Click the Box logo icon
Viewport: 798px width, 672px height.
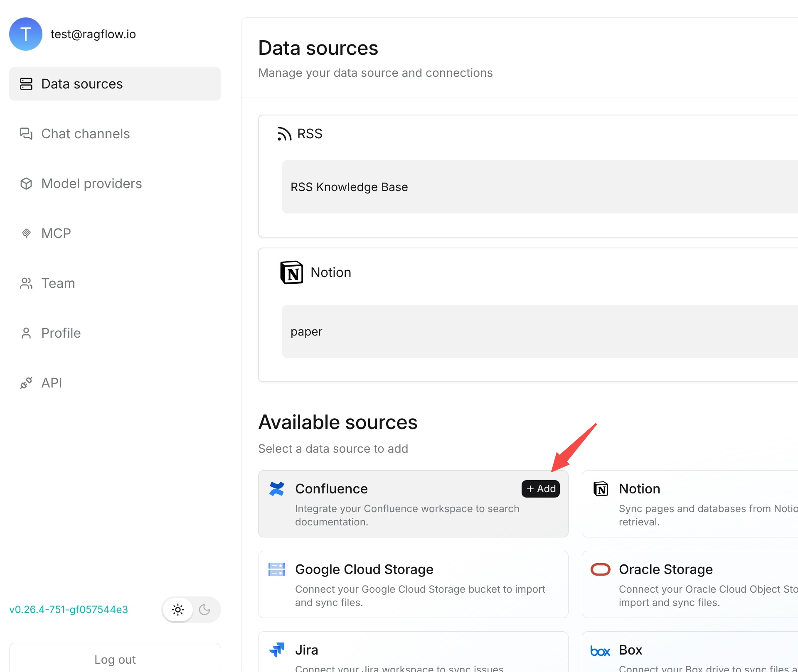coord(601,651)
